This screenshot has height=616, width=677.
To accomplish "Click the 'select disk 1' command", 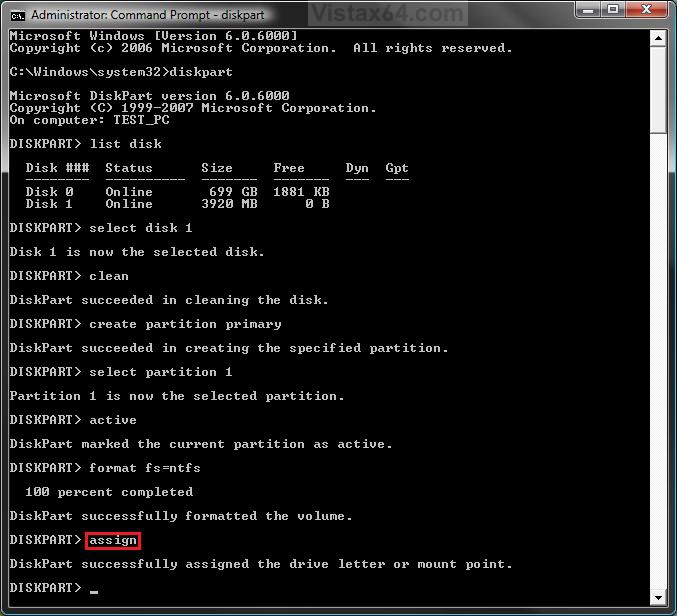I will coord(141,228).
